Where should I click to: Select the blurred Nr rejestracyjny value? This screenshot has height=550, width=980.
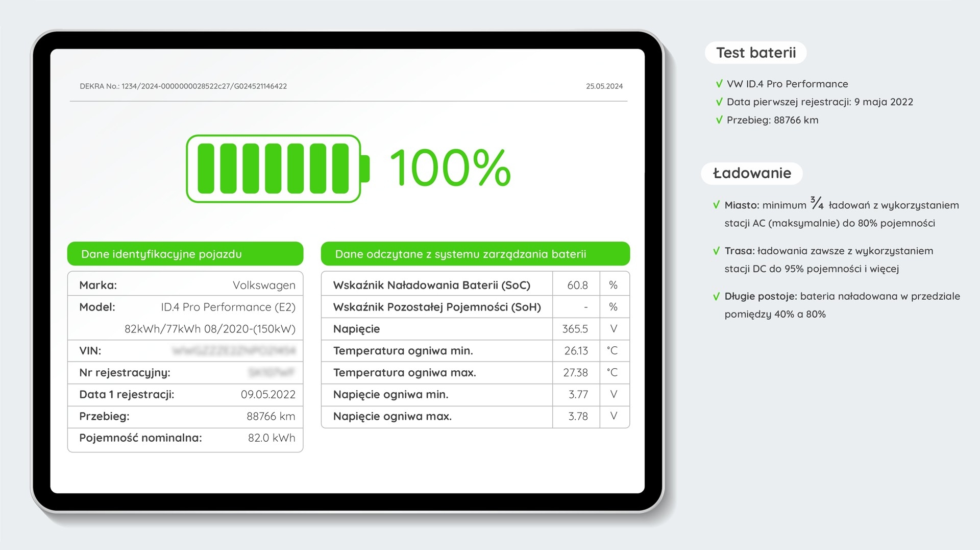pyautogui.click(x=272, y=373)
